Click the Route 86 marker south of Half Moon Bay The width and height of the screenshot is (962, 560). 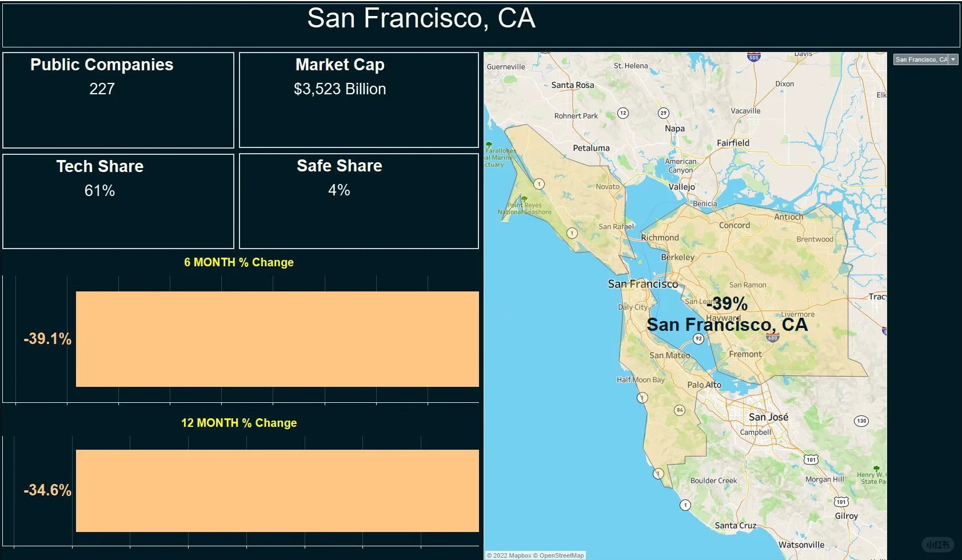pyautogui.click(x=679, y=410)
